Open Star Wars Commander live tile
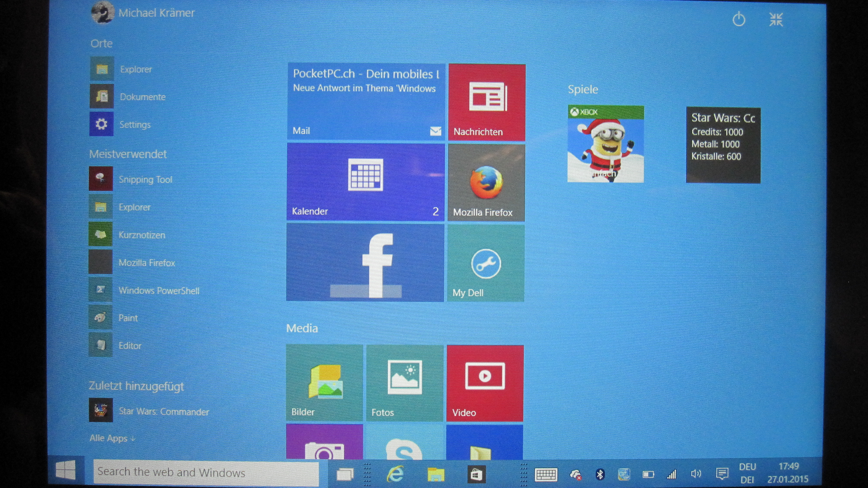This screenshot has height=488, width=868. click(x=723, y=145)
